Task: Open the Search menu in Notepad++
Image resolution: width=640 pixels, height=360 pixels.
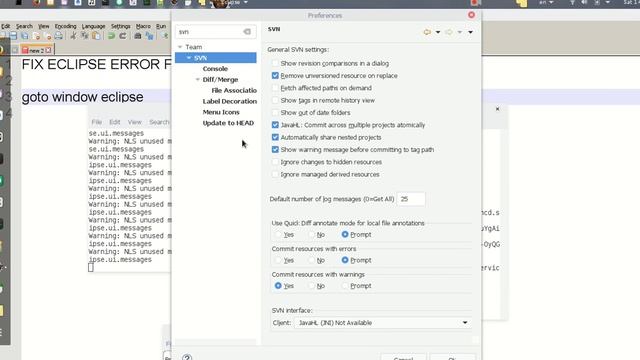Action: pos(24,26)
